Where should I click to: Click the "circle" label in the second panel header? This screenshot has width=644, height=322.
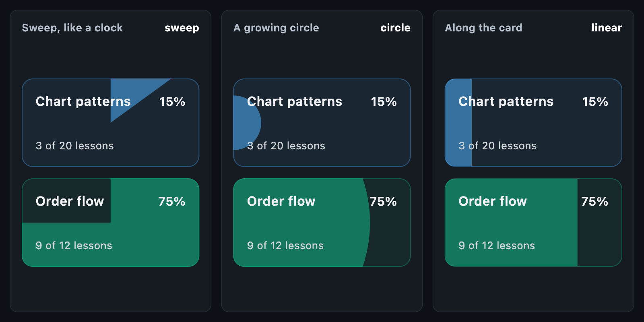tap(395, 28)
